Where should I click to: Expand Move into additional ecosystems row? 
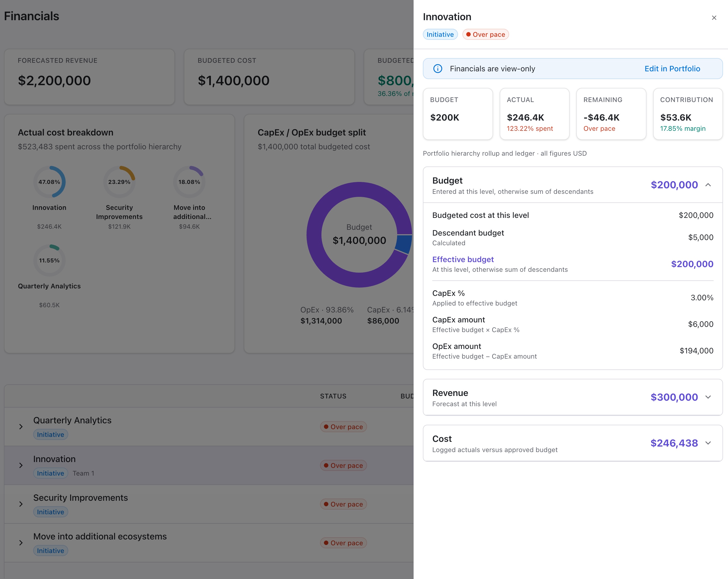pyautogui.click(x=21, y=543)
